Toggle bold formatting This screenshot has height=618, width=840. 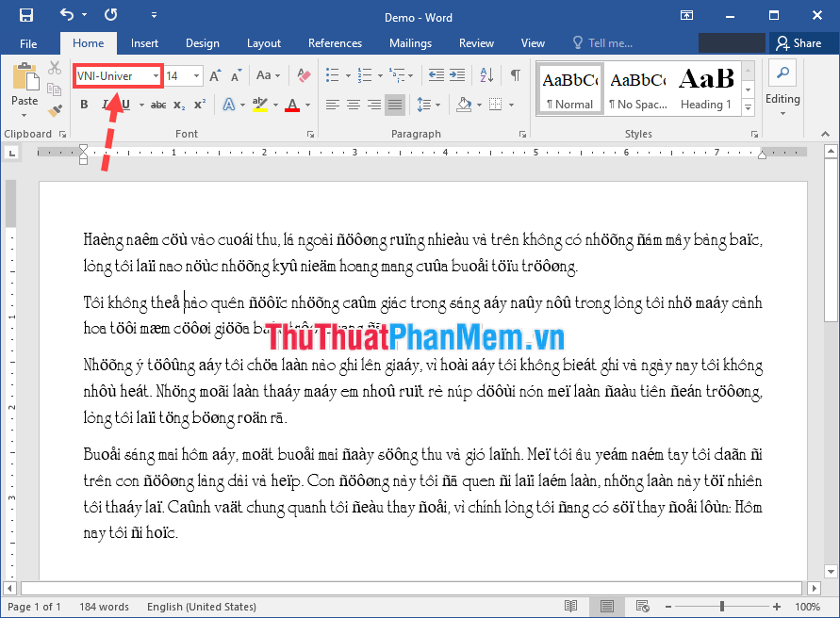[84, 104]
